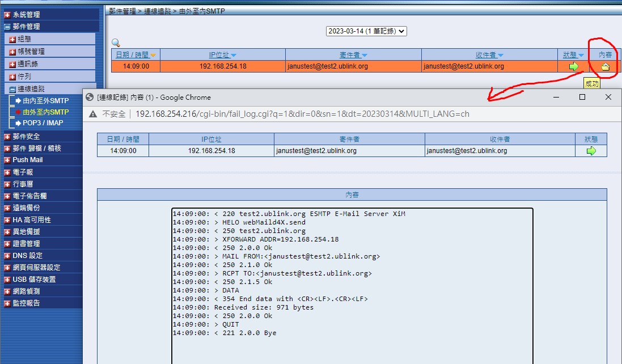This screenshot has height=364, width=622.
Task: Click the not-secure warning icon in address bar
Action: point(92,114)
